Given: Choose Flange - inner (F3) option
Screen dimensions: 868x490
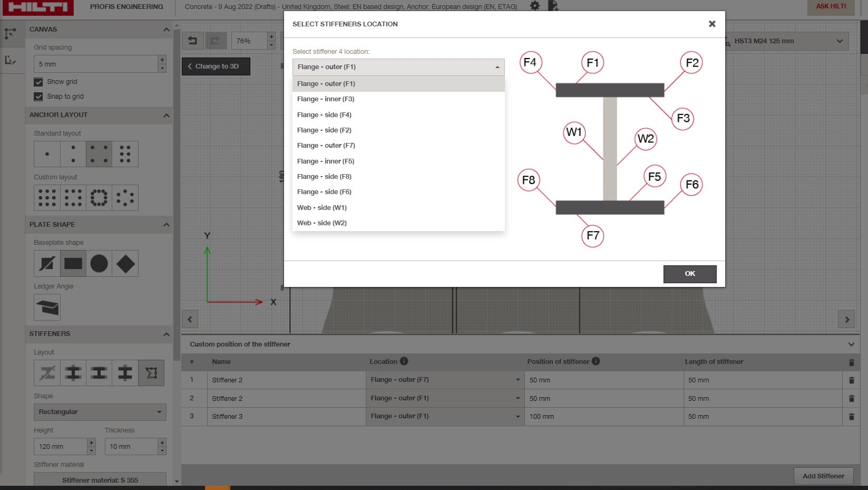Looking at the screenshot, I should (x=326, y=99).
